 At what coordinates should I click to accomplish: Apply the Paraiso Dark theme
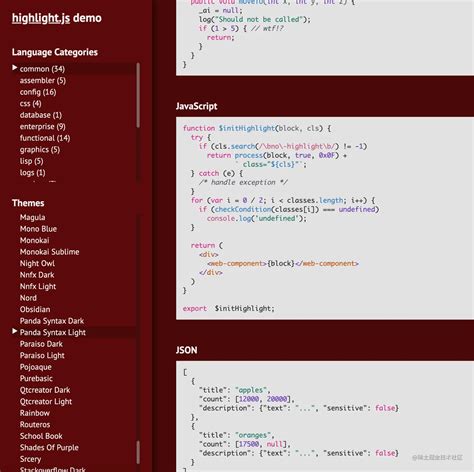41,344
